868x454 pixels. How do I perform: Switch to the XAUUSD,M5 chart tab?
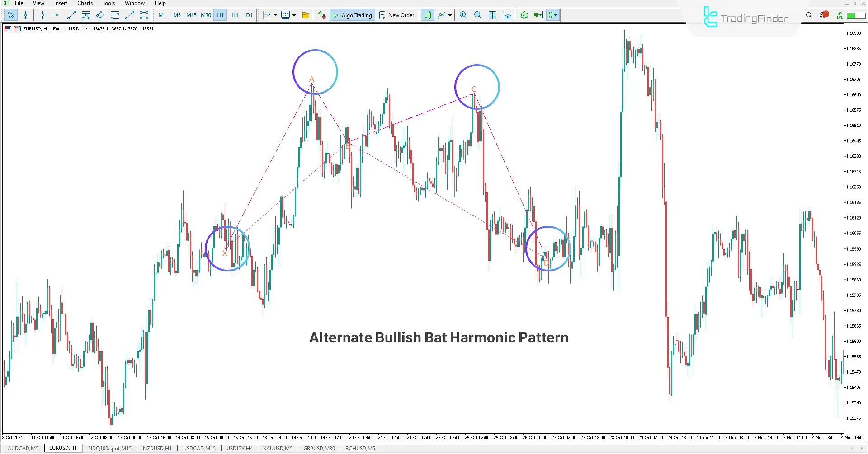click(x=277, y=448)
